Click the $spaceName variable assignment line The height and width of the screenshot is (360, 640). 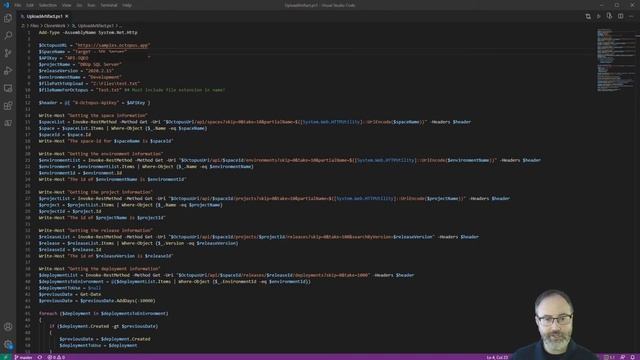(83, 52)
